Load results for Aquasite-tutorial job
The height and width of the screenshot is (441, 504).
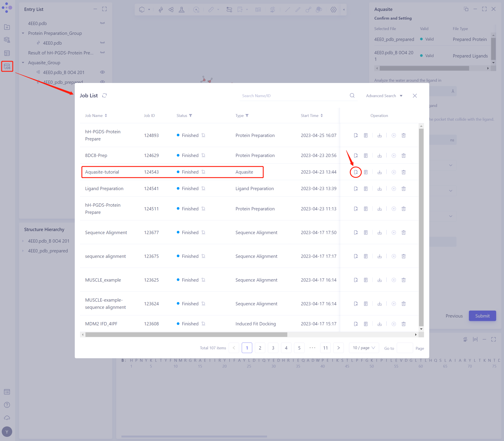tap(356, 172)
